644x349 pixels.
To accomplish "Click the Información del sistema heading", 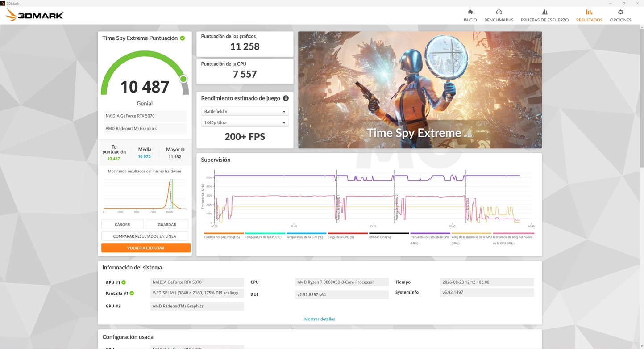I will (x=132, y=267).
